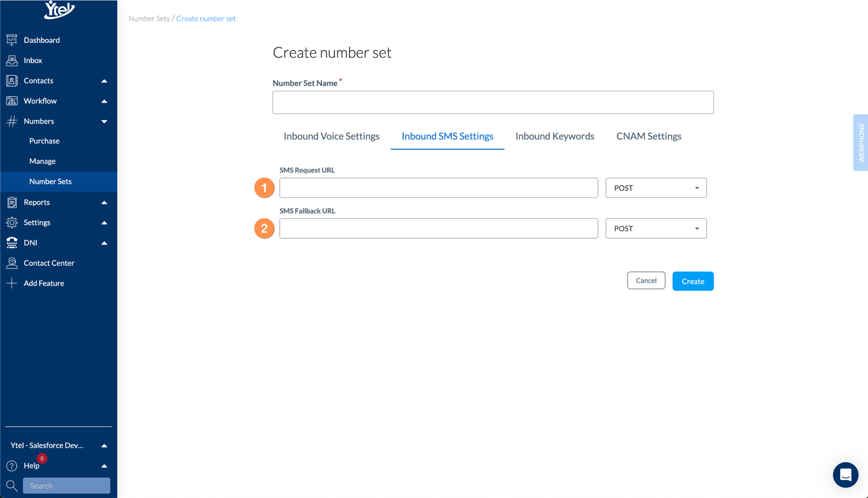The height and width of the screenshot is (498, 868).
Task: Click the Contacts address book icon
Action: click(x=12, y=80)
